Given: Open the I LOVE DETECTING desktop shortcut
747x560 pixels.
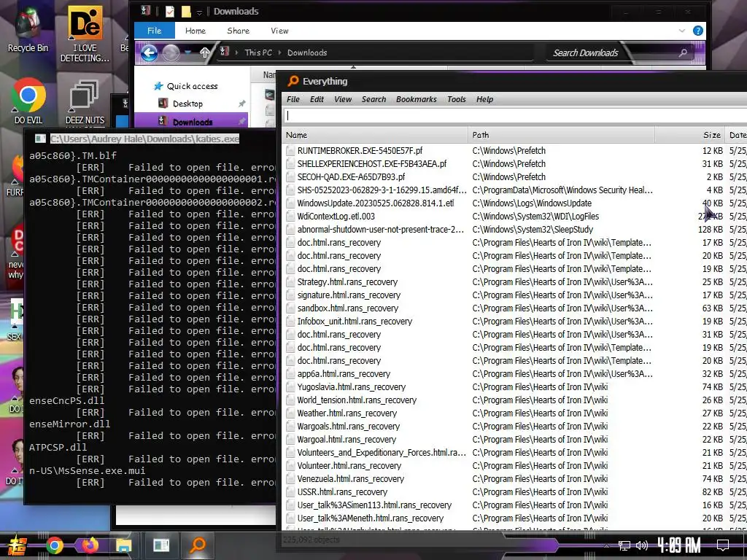Looking at the screenshot, I should coord(85,34).
